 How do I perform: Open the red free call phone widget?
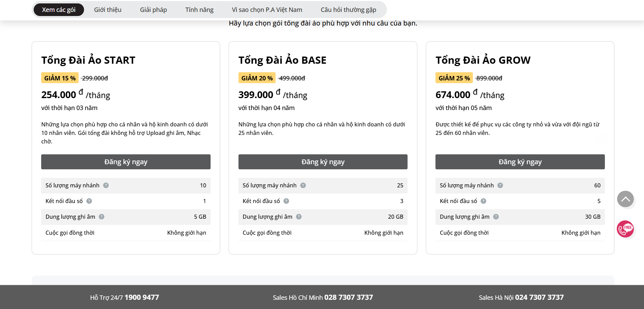[x=625, y=229]
